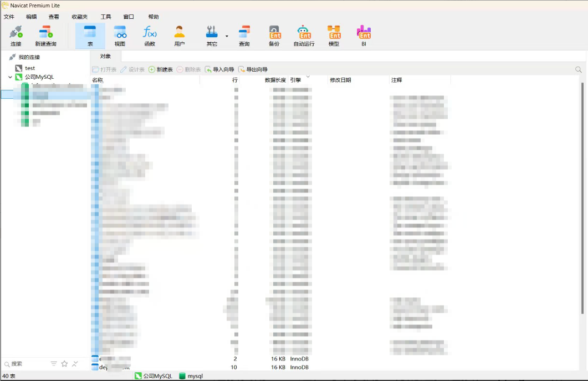
Task: Open the 查询 query icon
Action: [244, 35]
